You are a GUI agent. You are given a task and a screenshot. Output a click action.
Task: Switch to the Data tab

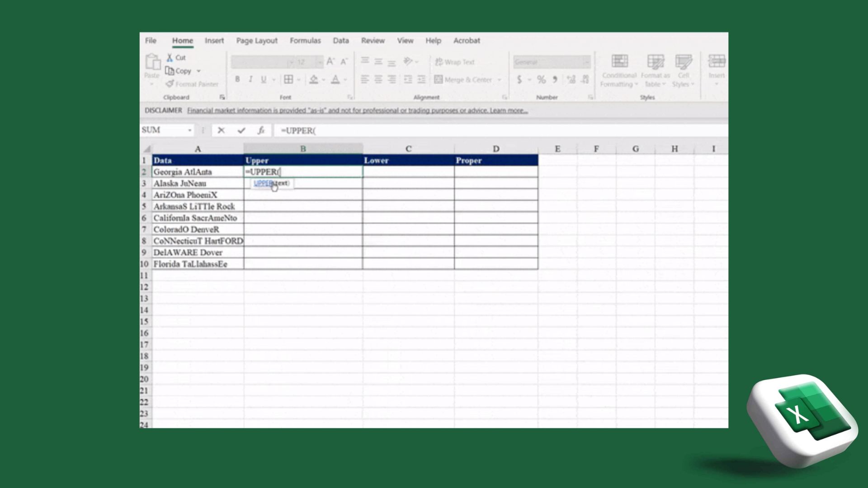(341, 41)
